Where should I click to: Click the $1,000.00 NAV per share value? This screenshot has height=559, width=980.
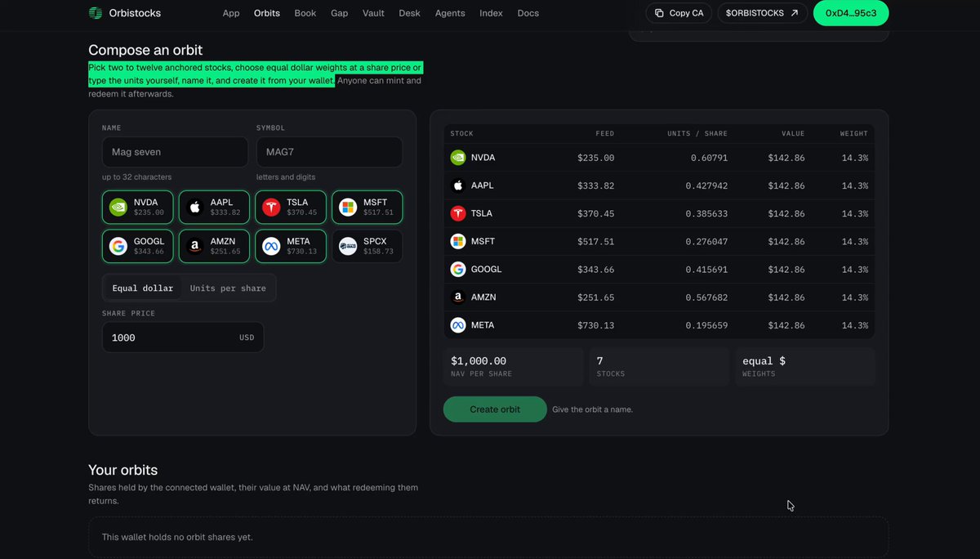479,360
